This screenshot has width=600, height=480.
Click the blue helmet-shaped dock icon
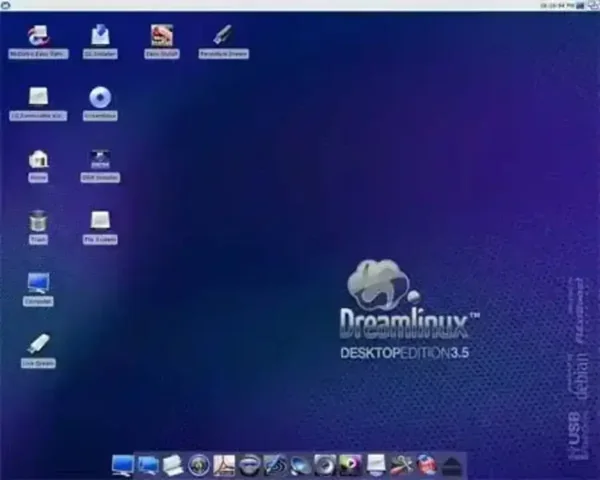click(x=249, y=465)
